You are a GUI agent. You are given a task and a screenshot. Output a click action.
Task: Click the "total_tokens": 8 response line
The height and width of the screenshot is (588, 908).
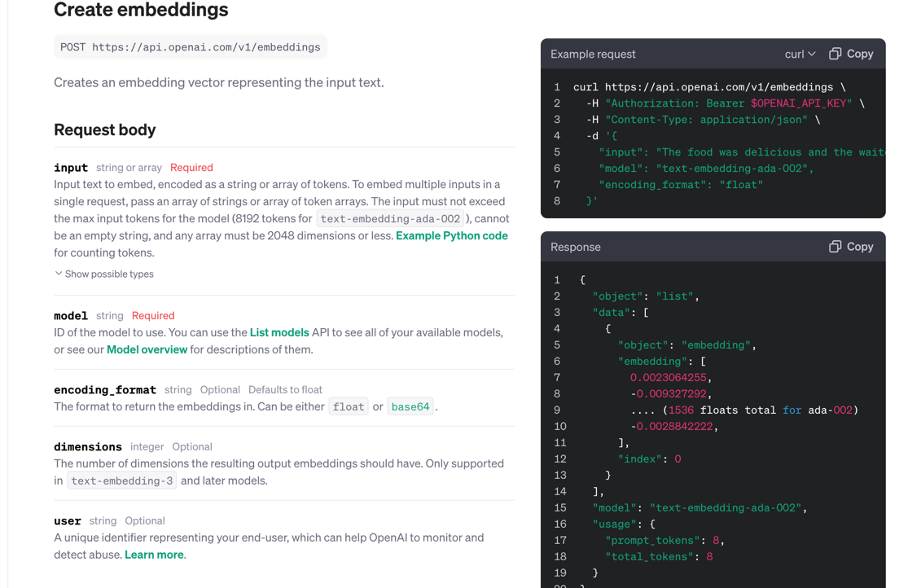[659, 557]
